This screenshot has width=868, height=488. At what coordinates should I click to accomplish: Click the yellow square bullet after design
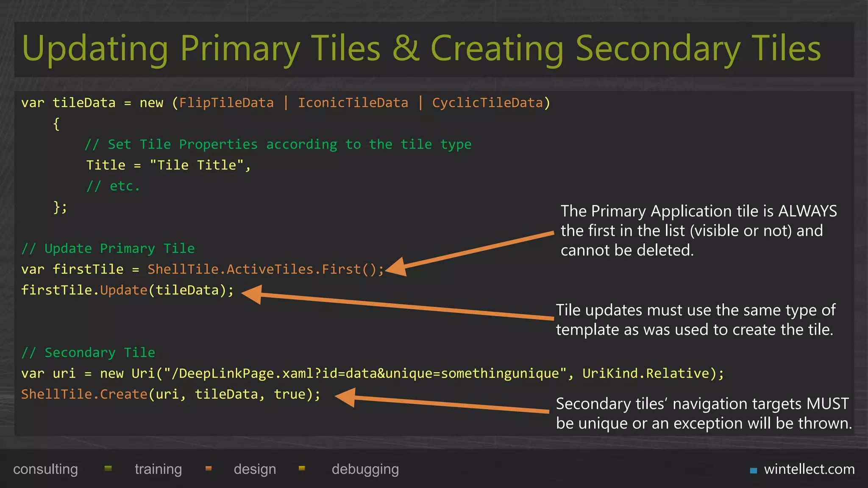302,468
